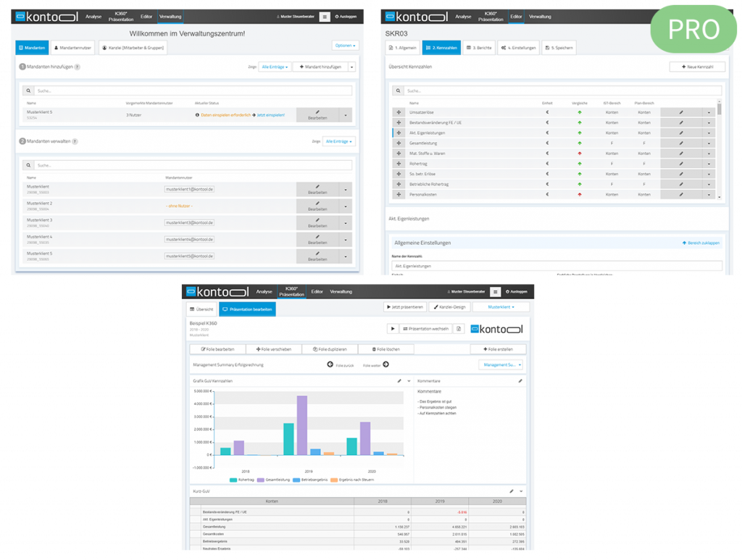Click the Folie zurück left arrow icon

tap(330, 364)
